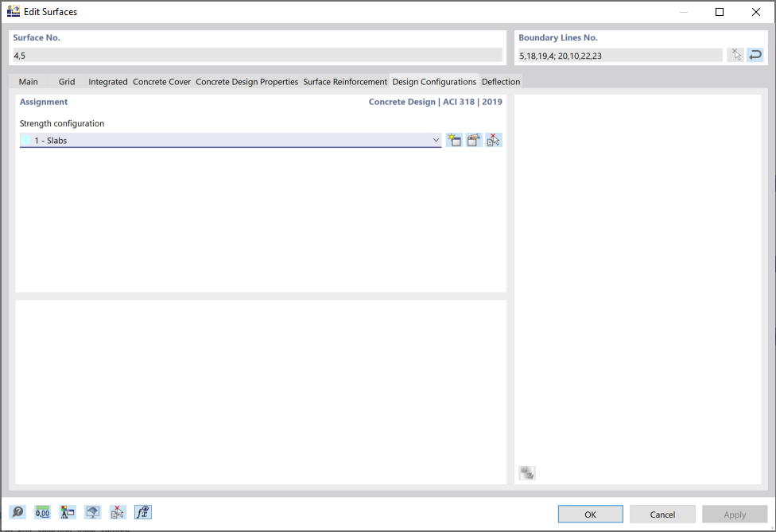Click the view/eye settings icon in the bottom toolbar

(92, 512)
